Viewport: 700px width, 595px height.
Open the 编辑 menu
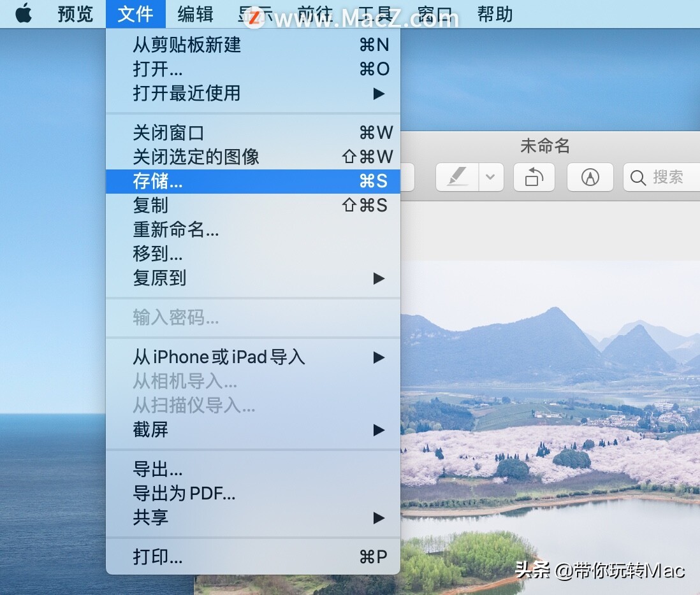(x=194, y=13)
